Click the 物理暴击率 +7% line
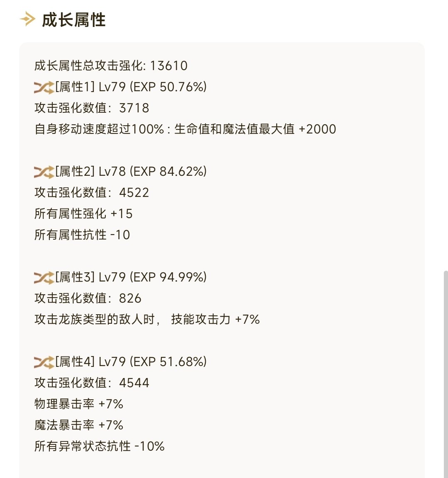The width and height of the screenshot is (448, 478). click(79, 404)
